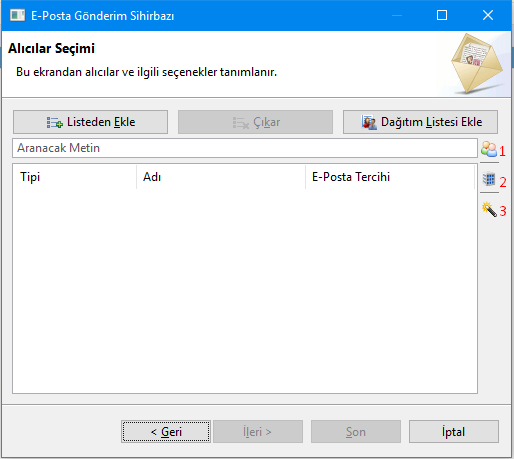Click the Son button
Viewport: 514px width, 459px height.
[x=356, y=432]
